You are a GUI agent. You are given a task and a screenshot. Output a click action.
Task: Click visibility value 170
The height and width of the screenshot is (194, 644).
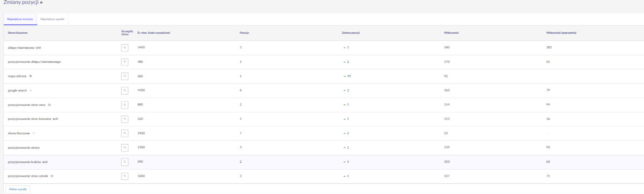tap(447, 62)
